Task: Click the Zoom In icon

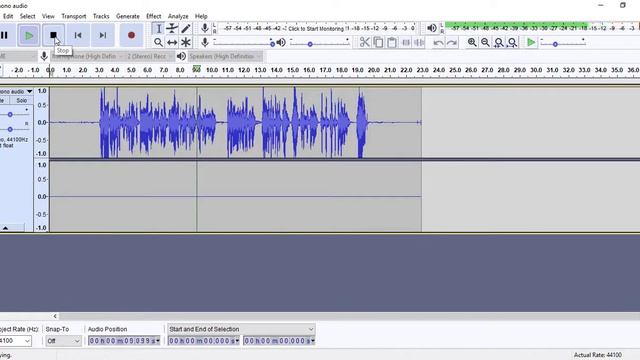Action: click(472, 42)
